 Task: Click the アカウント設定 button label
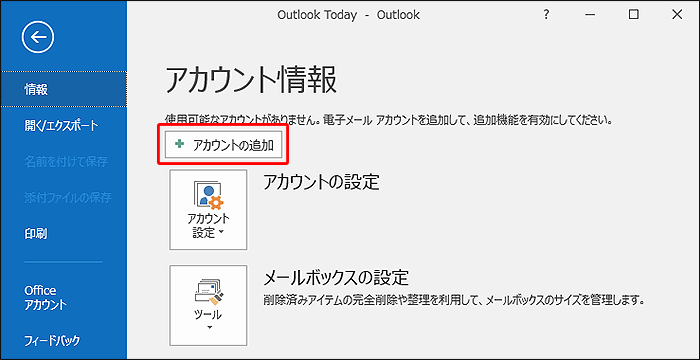208,226
